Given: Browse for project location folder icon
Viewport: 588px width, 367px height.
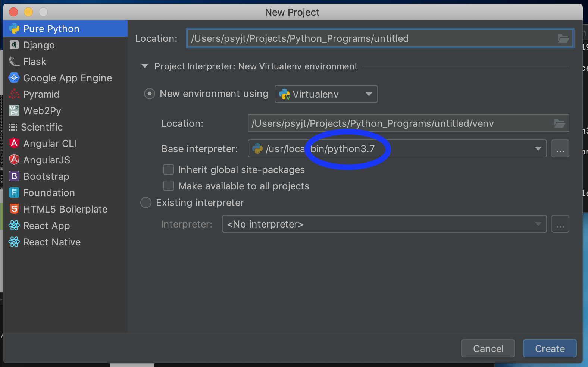Looking at the screenshot, I should [563, 38].
